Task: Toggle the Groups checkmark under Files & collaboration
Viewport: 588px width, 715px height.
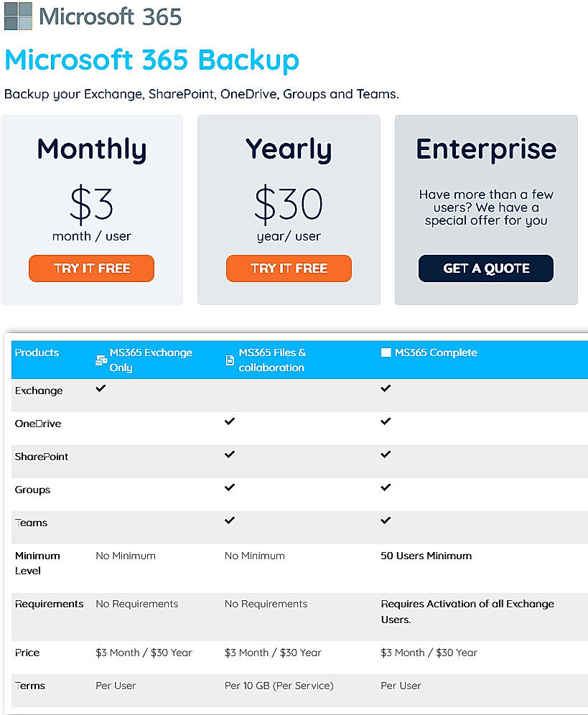Action: [230, 487]
